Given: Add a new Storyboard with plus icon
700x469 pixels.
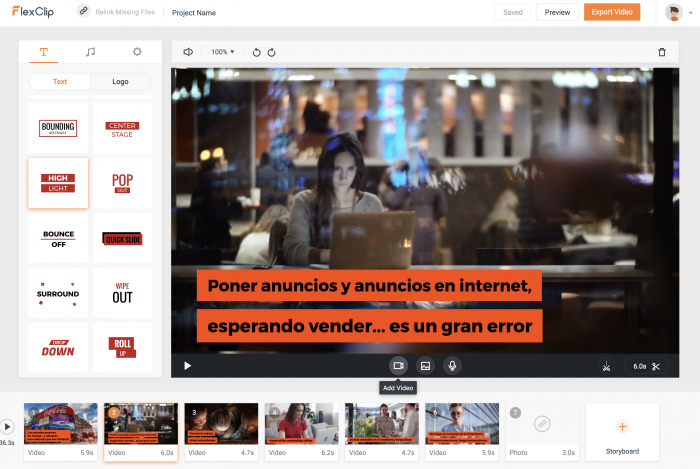Looking at the screenshot, I should coord(622,432).
